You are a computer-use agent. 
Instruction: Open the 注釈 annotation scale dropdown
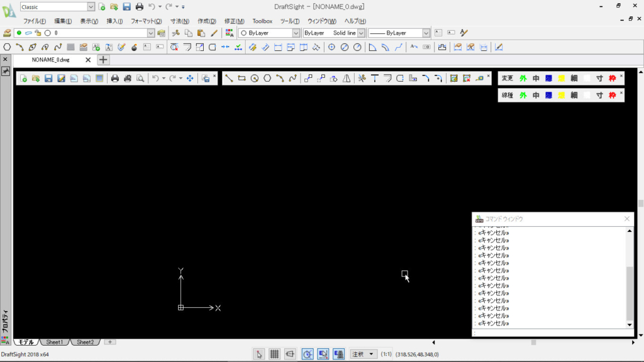370,353
